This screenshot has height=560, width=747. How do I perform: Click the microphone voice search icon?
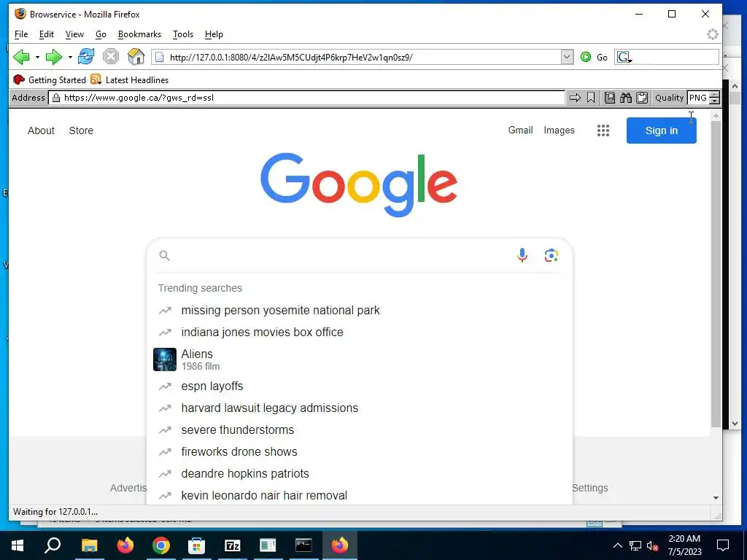522,256
